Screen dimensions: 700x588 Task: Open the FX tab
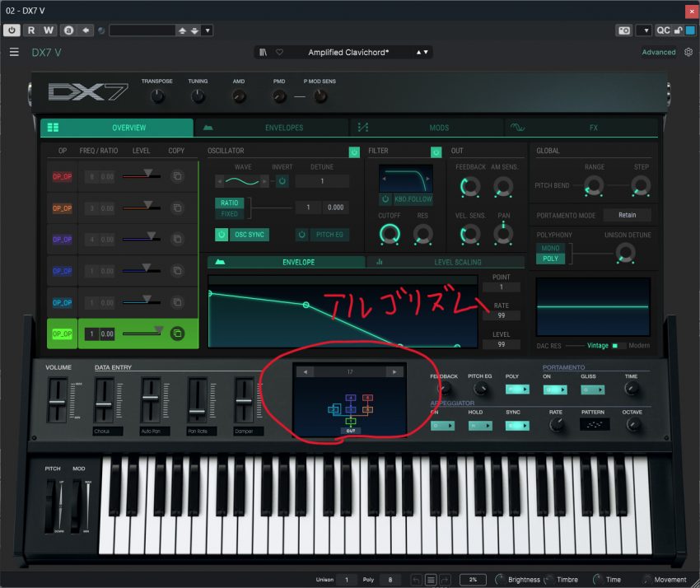pyautogui.click(x=581, y=128)
